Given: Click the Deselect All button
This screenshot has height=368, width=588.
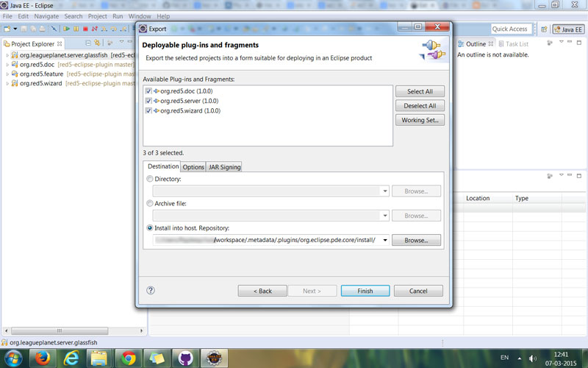Looking at the screenshot, I should tap(420, 106).
